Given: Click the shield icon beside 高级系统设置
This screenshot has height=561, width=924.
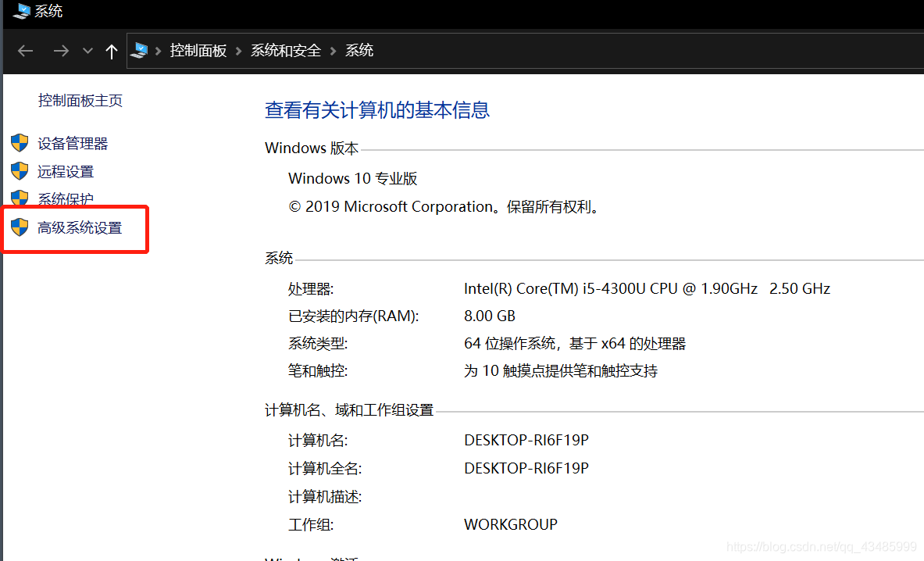Looking at the screenshot, I should click(20, 227).
